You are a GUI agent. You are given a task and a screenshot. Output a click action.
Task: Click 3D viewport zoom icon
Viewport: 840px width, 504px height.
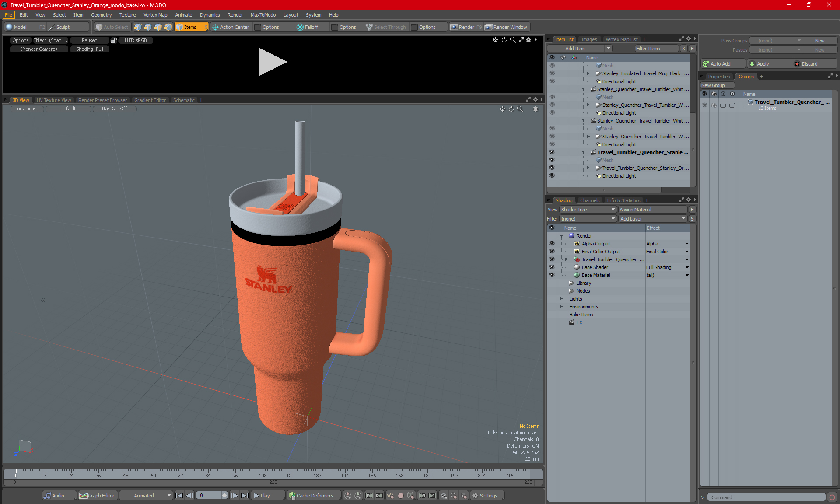click(520, 109)
